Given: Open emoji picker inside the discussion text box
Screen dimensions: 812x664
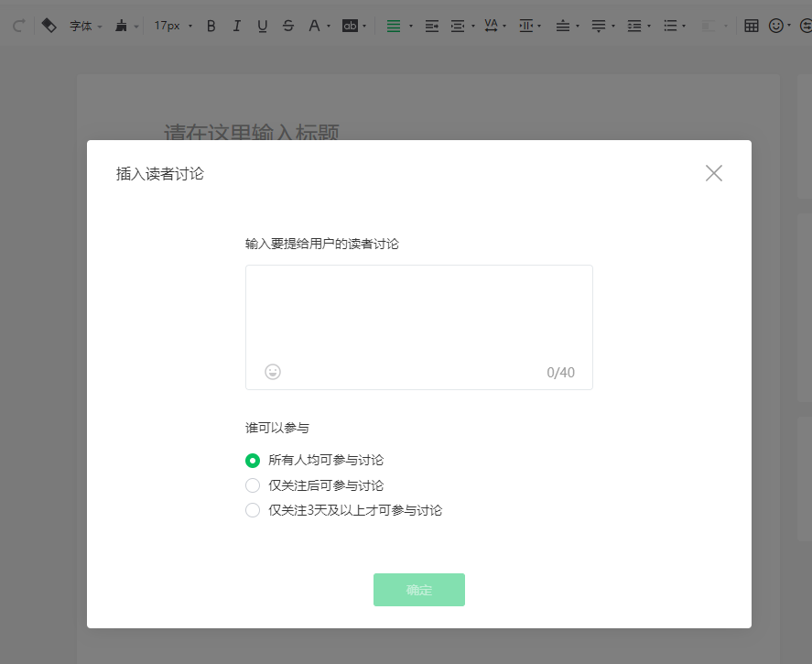Looking at the screenshot, I should point(273,372).
